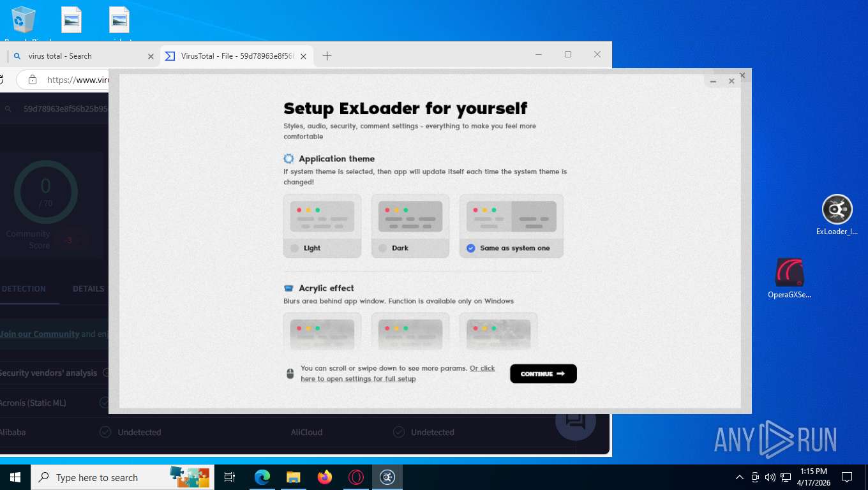868x490 pixels.
Task: Close the VirusTotal File tab
Action: pos(303,56)
